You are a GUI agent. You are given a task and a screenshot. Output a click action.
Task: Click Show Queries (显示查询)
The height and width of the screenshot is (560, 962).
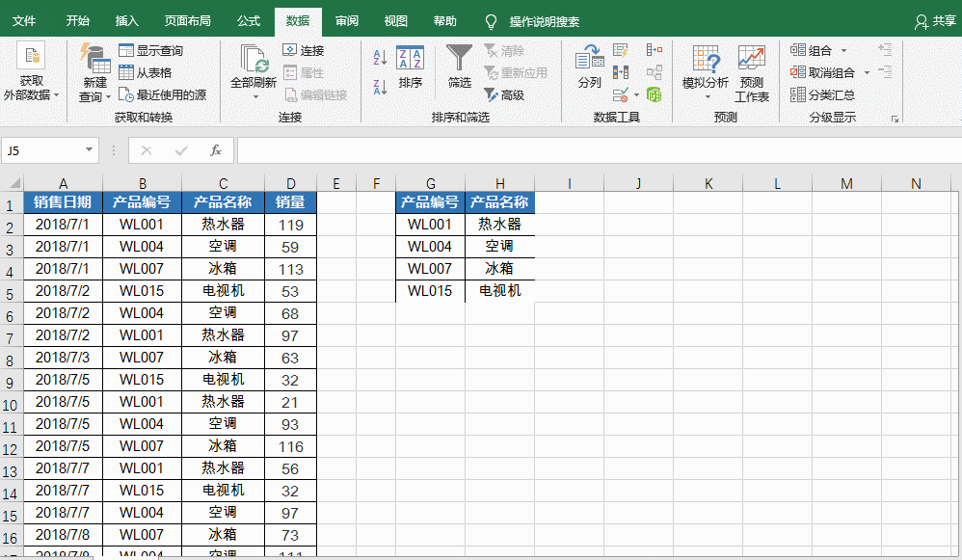151,50
